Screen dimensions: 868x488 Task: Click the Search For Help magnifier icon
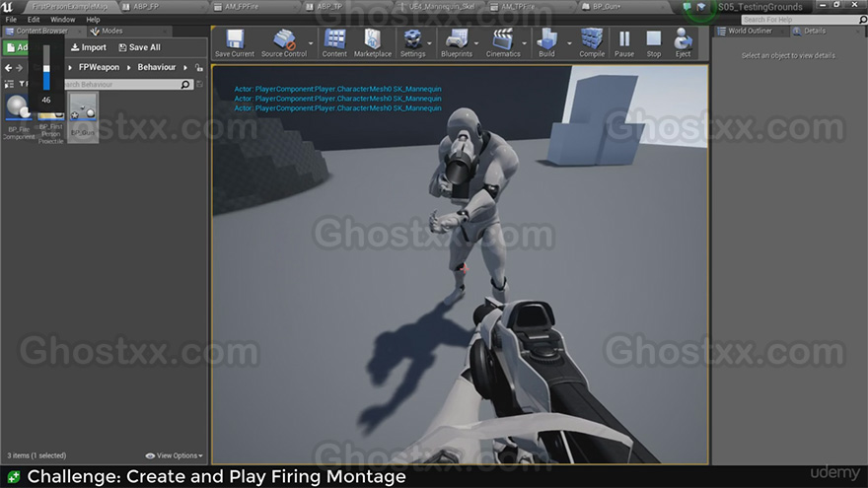(862, 20)
